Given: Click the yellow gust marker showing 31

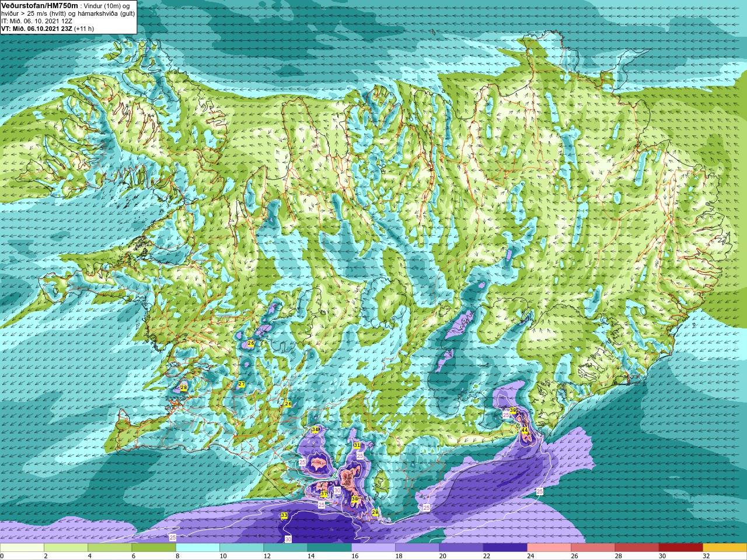Looking at the screenshot, I should pyautogui.click(x=357, y=445).
